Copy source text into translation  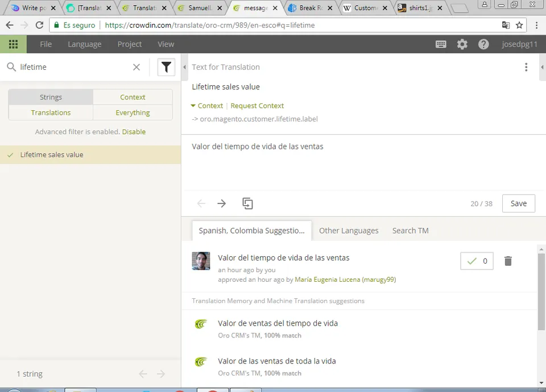click(247, 203)
